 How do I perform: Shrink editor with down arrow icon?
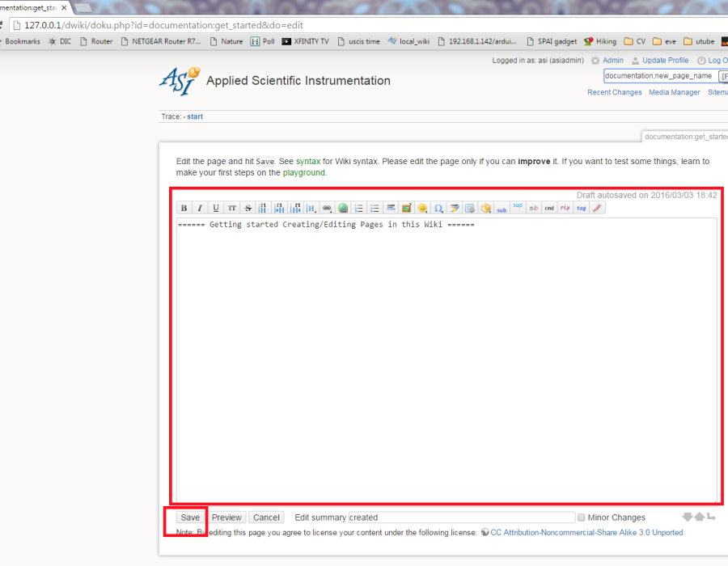(688, 517)
